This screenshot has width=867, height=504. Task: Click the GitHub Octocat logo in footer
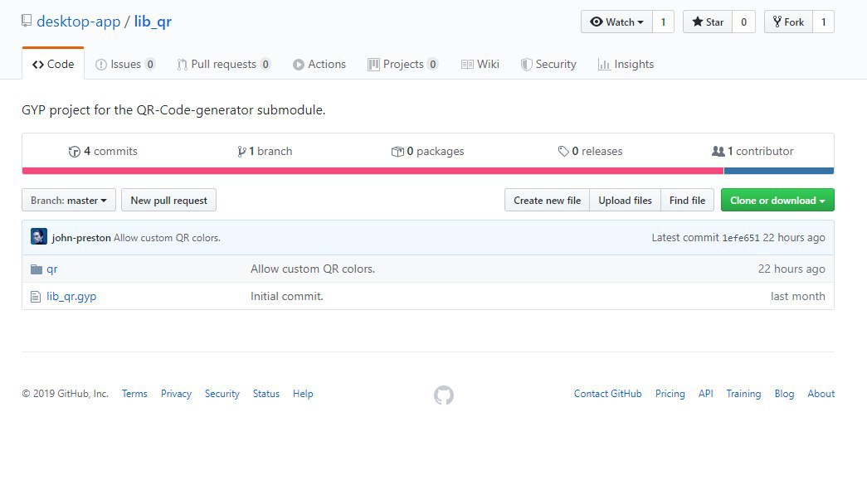[x=444, y=395]
